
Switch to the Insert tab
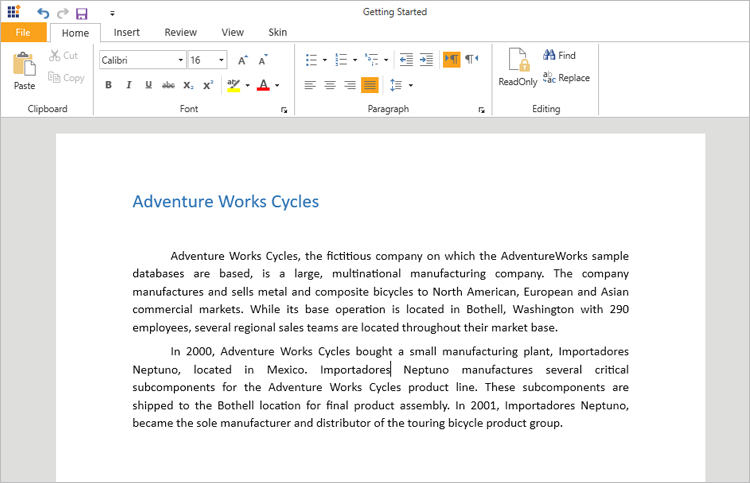pyautogui.click(x=127, y=32)
